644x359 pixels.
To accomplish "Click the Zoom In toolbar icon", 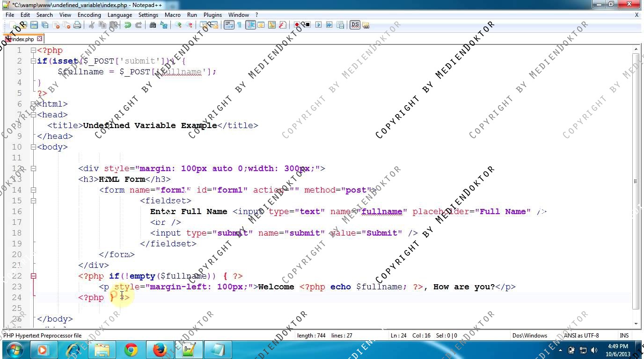I will coord(178,25).
